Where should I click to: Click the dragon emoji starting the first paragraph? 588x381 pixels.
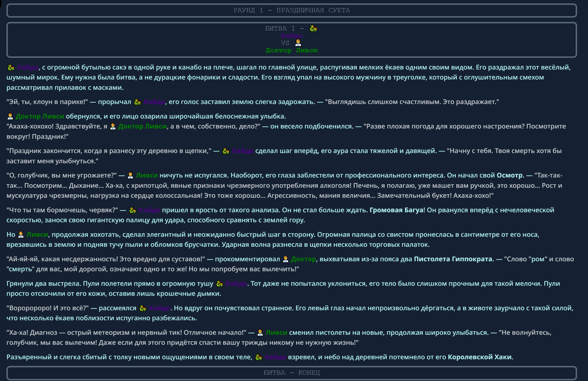click(11, 67)
